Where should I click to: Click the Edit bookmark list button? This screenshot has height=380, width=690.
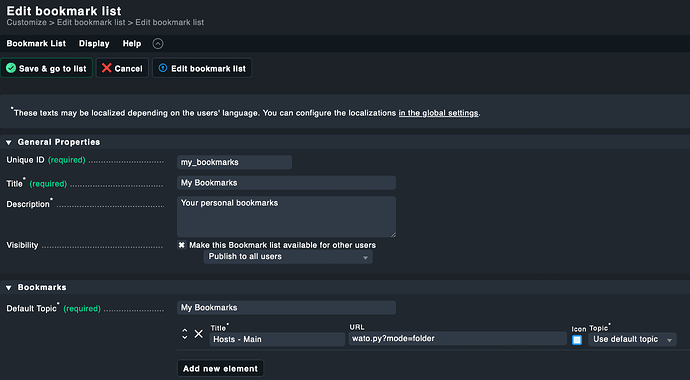pyautogui.click(x=202, y=68)
